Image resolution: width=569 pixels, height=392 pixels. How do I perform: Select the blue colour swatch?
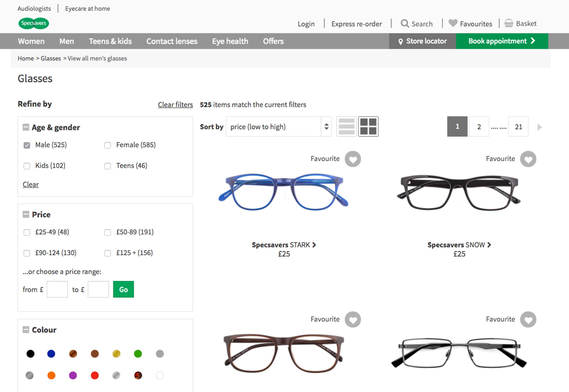pyautogui.click(x=51, y=354)
